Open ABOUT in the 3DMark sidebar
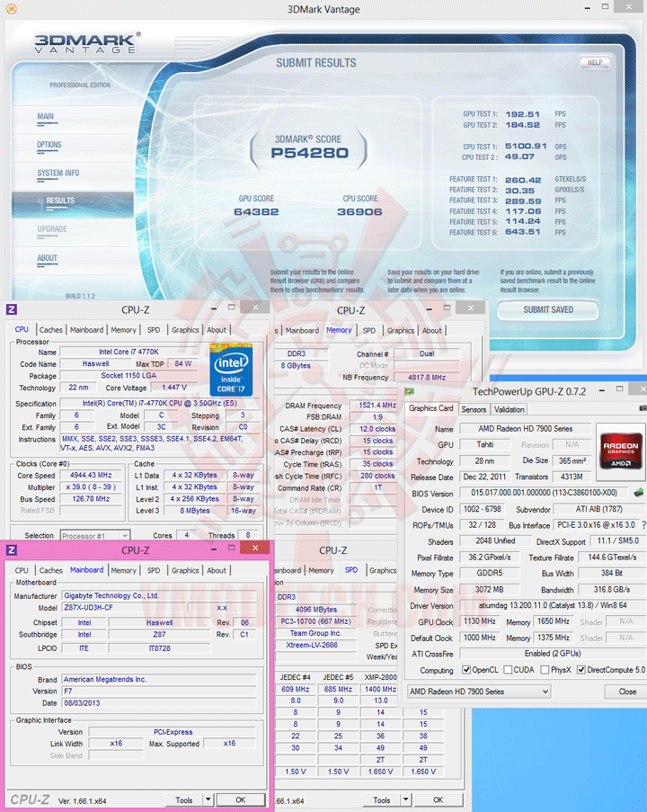 click(x=47, y=258)
